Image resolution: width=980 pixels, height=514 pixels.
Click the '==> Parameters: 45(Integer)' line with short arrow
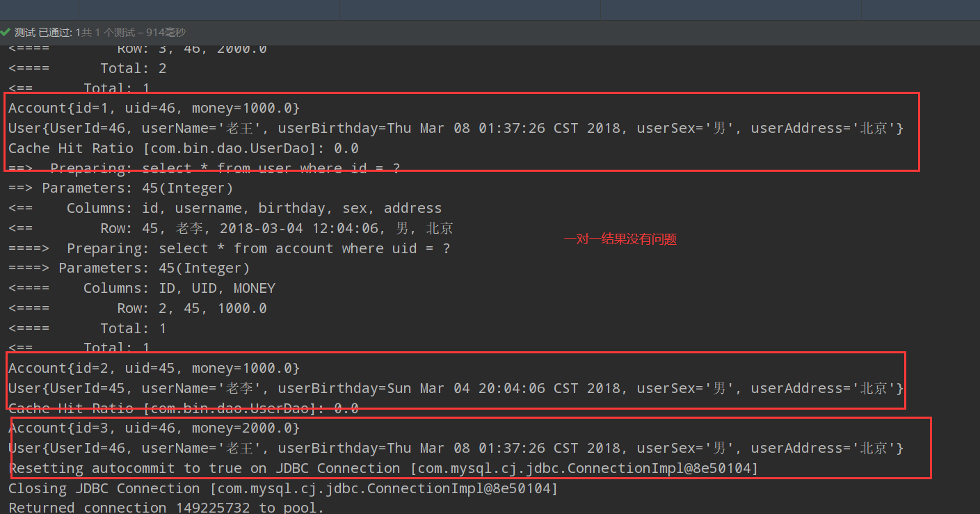121,188
